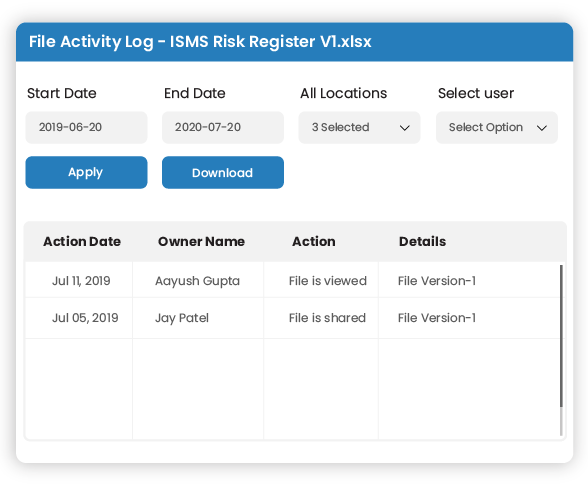588x484 pixels.
Task: Click the Action column header
Action: click(314, 241)
